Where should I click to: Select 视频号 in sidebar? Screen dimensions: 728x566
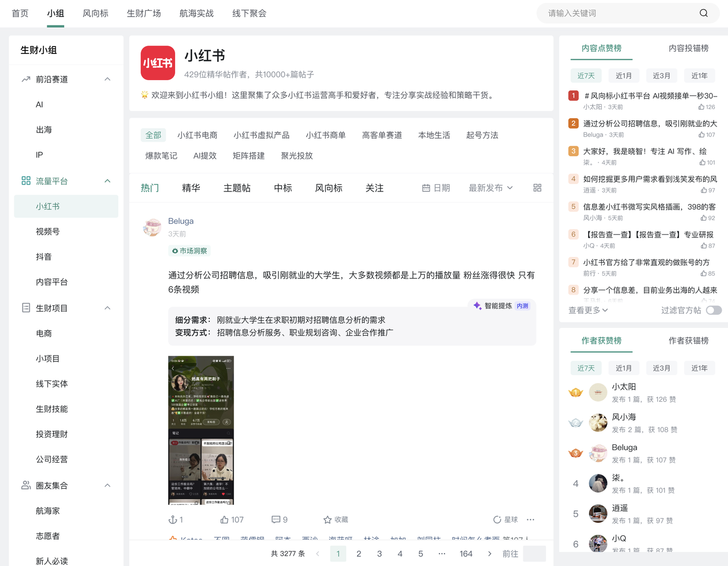click(48, 232)
